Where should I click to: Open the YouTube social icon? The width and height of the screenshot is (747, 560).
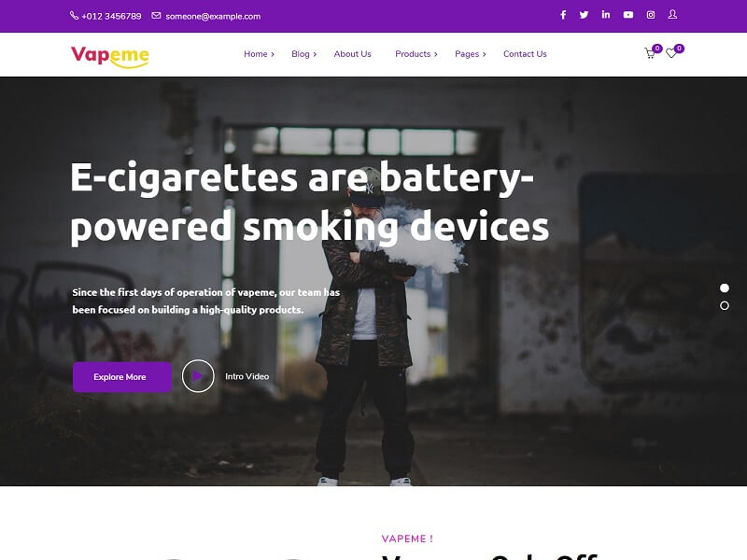coord(628,15)
